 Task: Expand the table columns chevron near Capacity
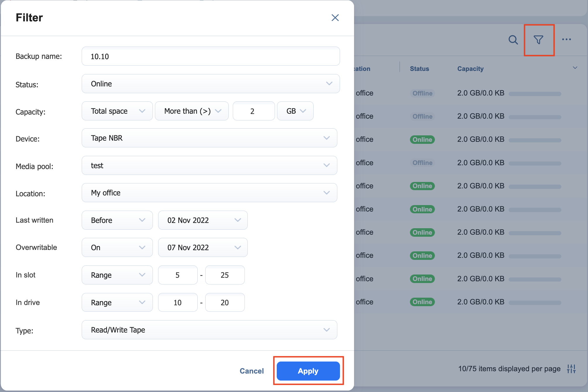point(575,68)
